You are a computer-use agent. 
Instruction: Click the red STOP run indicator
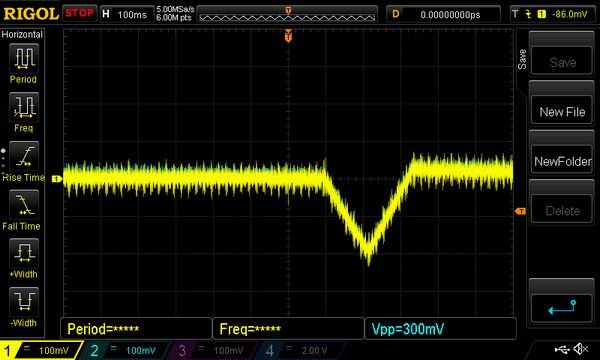click(79, 13)
